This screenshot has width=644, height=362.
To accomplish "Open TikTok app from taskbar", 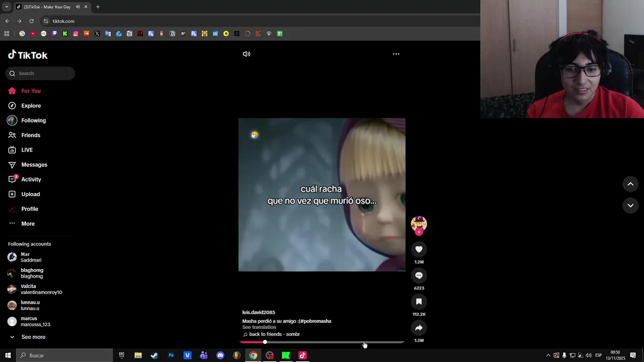I will tap(302, 355).
